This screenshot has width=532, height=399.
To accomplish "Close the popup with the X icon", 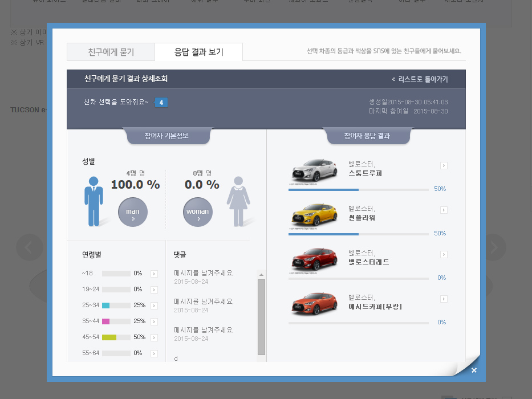I will tap(474, 370).
